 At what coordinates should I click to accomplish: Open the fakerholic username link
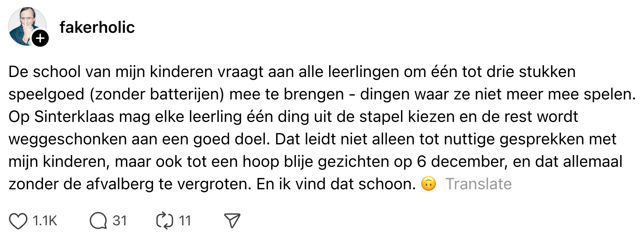97,27
